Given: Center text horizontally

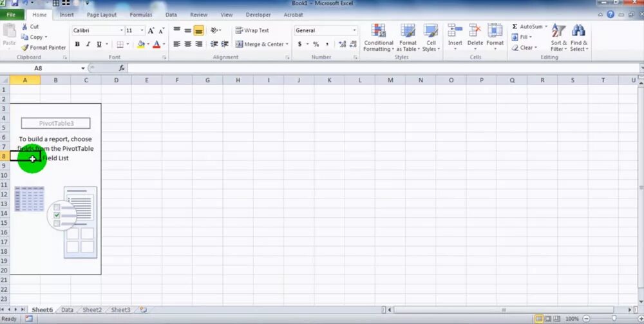Looking at the screenshot, I should coord(187,44).
